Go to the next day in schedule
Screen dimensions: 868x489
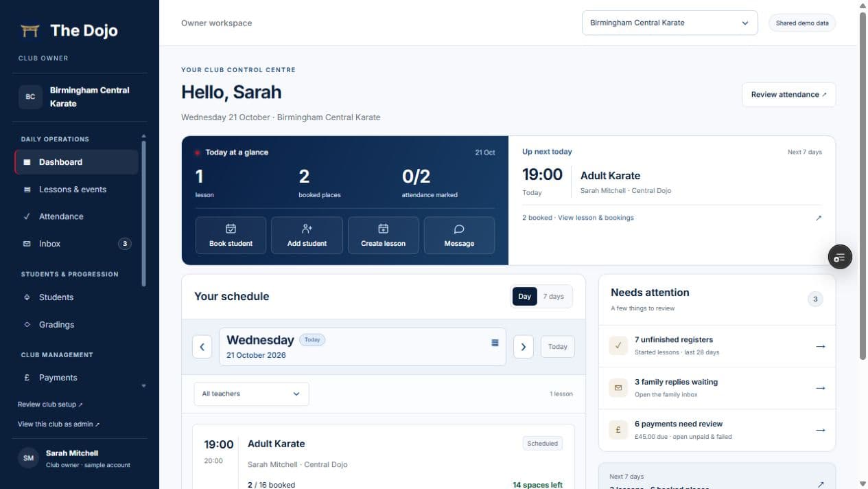click(x=524, y=347)
